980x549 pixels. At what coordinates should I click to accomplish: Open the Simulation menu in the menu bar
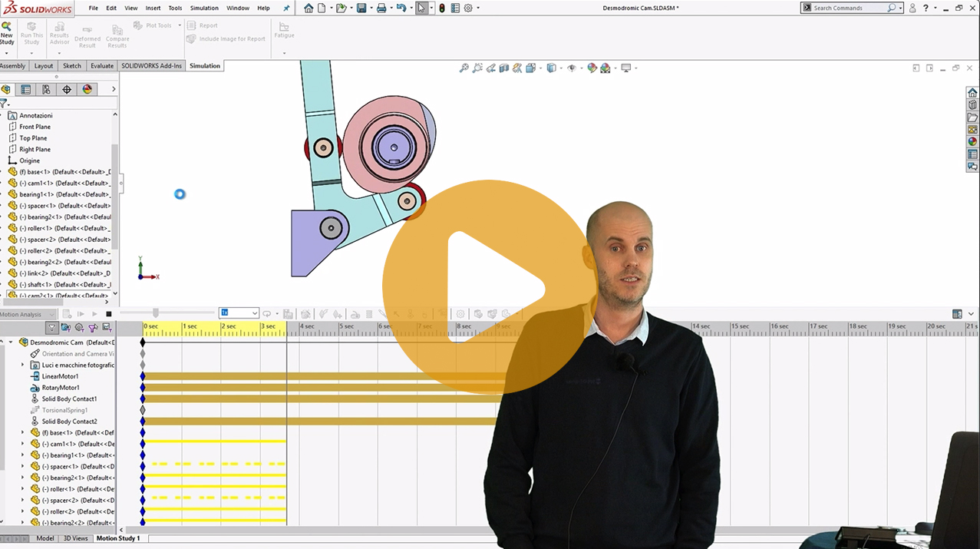(x=203, y=8)
